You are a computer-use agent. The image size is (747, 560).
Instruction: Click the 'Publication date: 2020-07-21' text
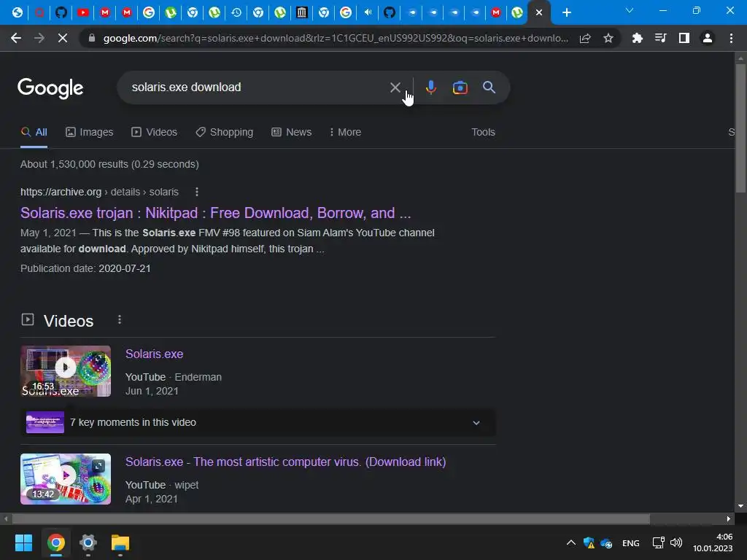tap(85, 268)
